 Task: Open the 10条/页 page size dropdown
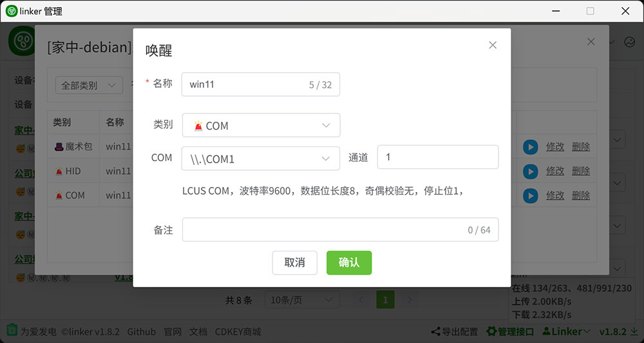point(302,300)
